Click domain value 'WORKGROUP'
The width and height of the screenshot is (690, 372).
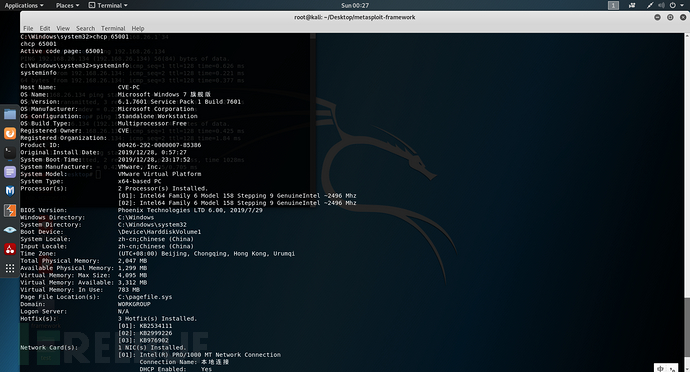(x=134, y=304)
